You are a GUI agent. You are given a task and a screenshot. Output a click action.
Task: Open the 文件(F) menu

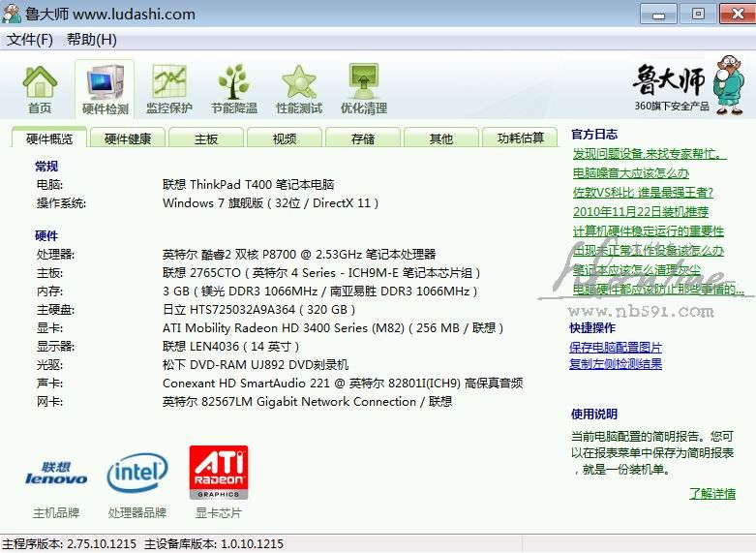pos(30,39)
